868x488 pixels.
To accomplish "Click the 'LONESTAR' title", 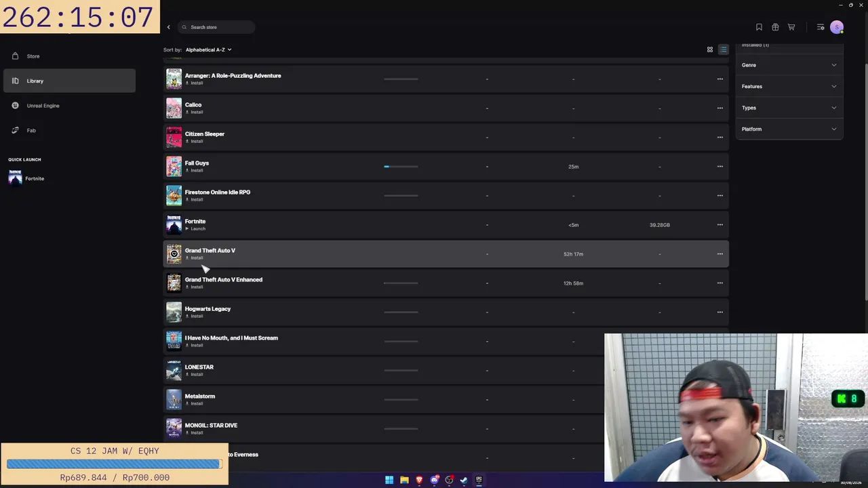I will pyautogui.click(x=199, y=367).
